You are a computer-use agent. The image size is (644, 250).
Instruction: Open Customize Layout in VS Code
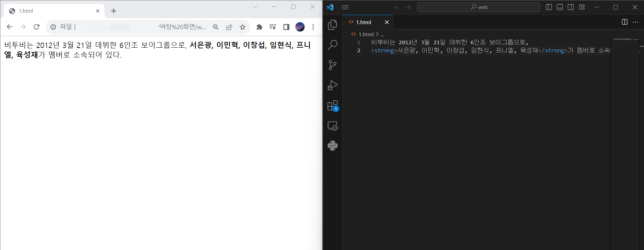point(582,7)
